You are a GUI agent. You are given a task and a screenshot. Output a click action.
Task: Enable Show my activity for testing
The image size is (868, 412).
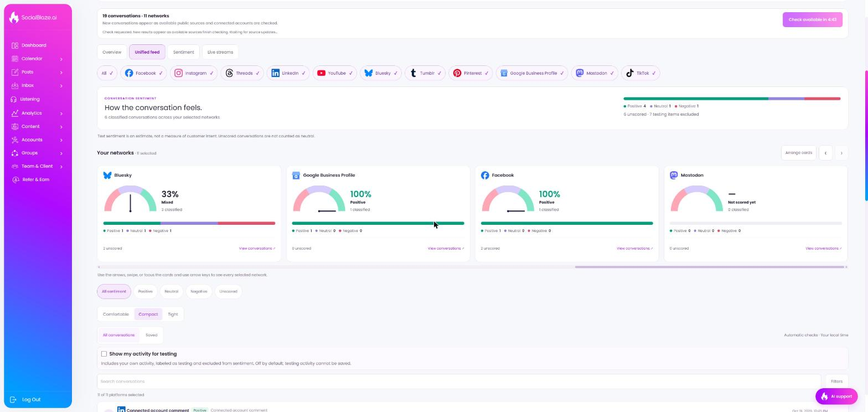[x=104, y=354]
